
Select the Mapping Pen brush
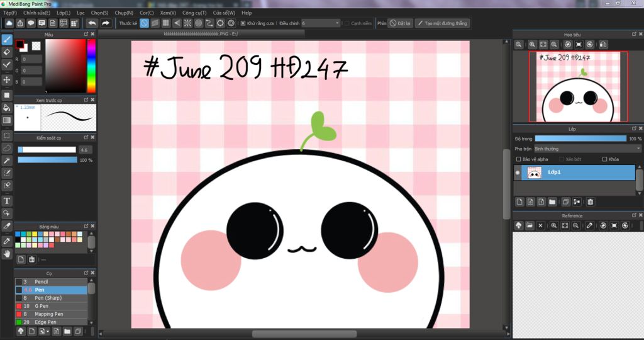[51, 314]
